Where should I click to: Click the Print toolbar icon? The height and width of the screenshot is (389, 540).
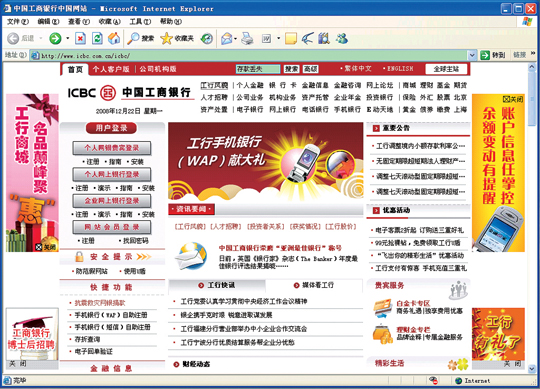click(x=247, y=38)
